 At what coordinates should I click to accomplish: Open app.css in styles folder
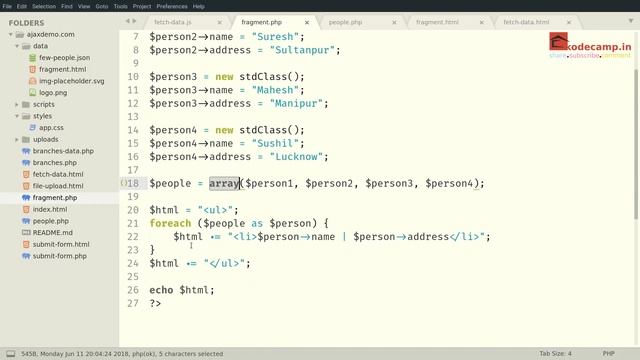[51, 127]
